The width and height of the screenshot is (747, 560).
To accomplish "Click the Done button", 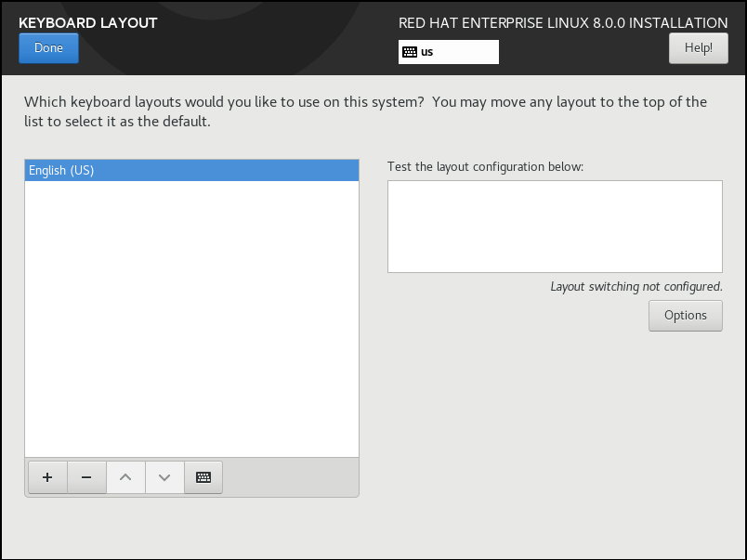I will click(48, 48).
